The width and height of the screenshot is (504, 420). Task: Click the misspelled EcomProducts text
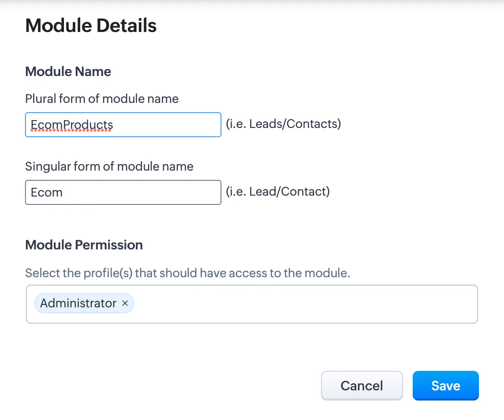click(x=72, y=125)
